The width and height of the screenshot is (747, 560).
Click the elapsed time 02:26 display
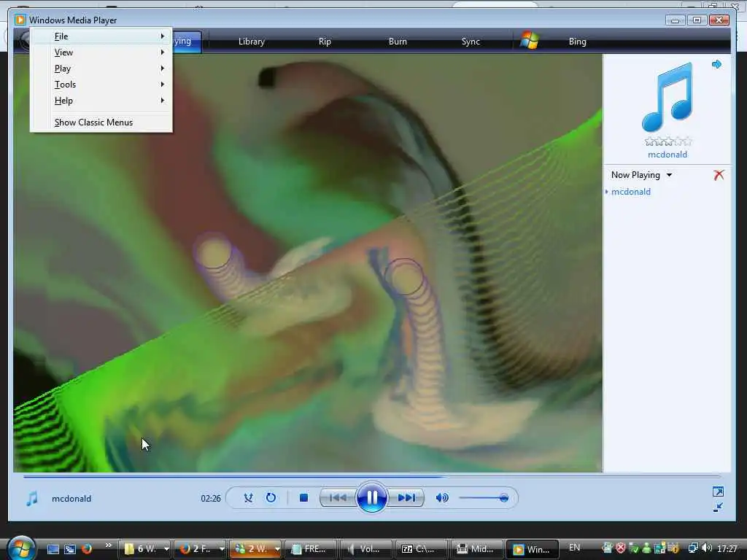tap(211, 499)
